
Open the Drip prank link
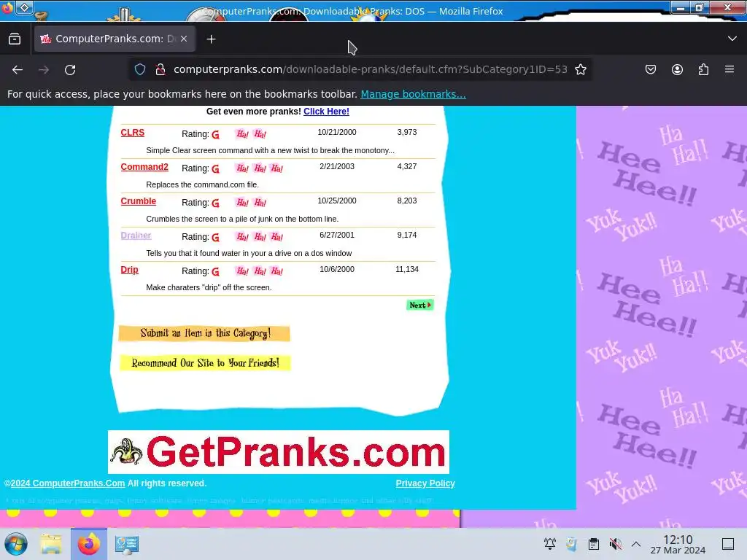click(129, 270)
